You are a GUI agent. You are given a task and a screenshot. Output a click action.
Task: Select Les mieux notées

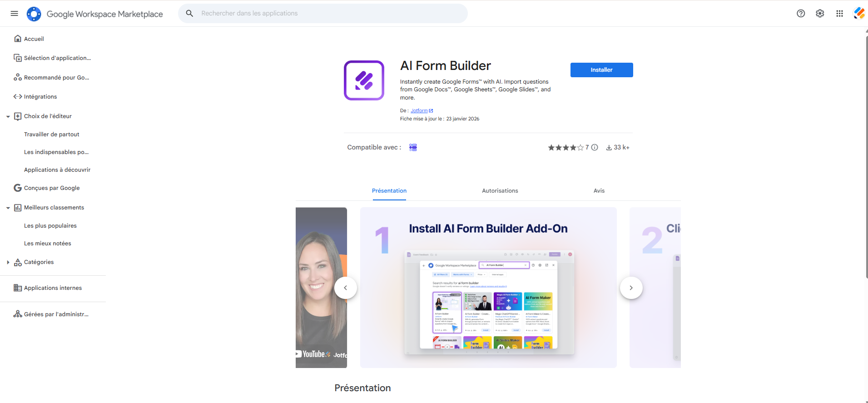click(48, 244)
